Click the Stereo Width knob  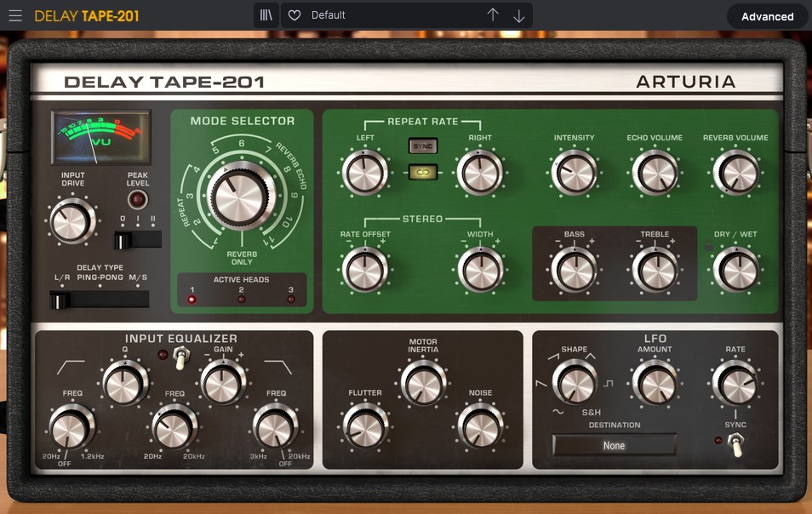click(x=479, y=271)
